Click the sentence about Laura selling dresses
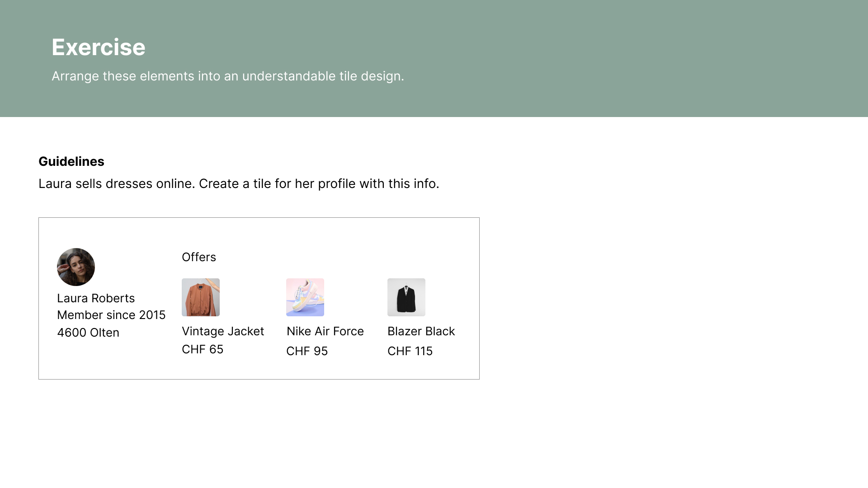Screen dimensions: 868x488 [239, 183]
